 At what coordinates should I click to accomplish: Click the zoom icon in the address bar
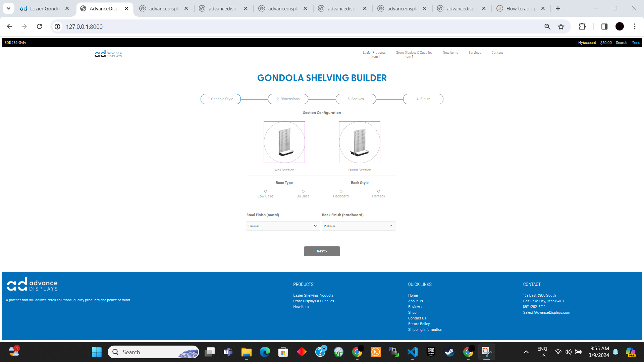point(547,26)
